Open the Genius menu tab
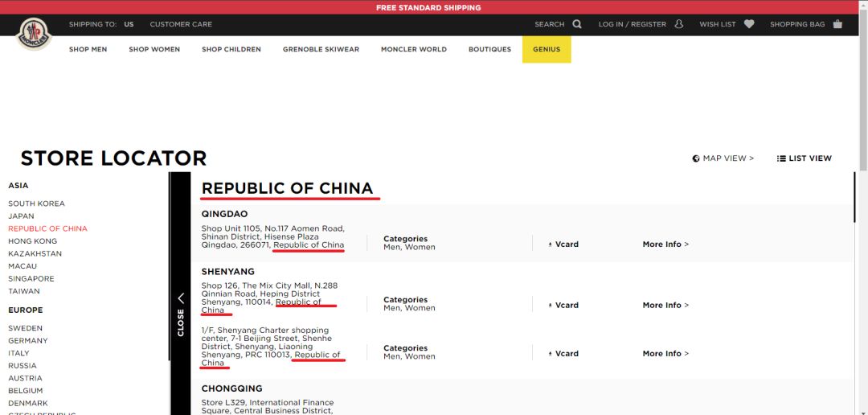This screenshot has height=415, width=868. pyautogui.click(x=547, y=49)
